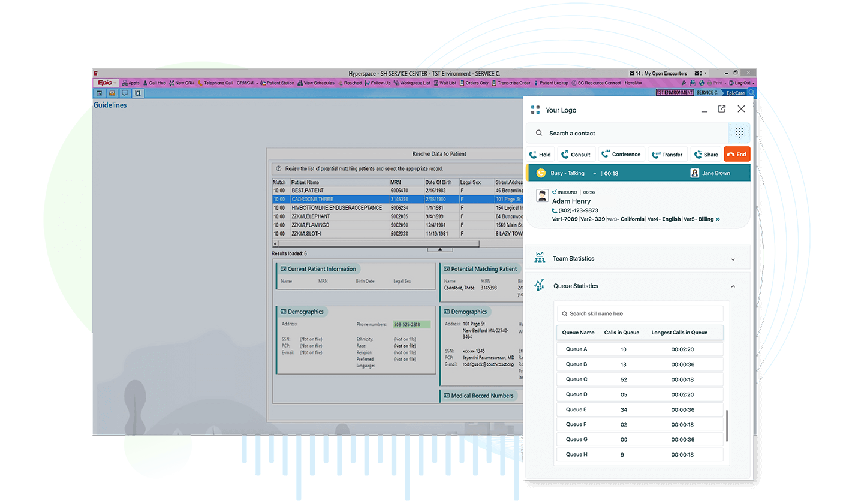Collapse the Queue Statistics section
The height and width of the screenshot is (504, 849).
tap(733, 286)
